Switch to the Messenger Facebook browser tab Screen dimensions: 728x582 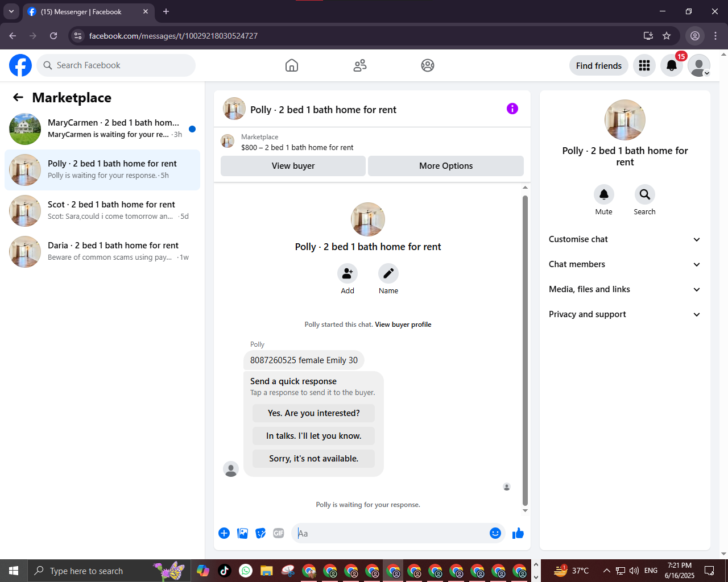[88, 11]
